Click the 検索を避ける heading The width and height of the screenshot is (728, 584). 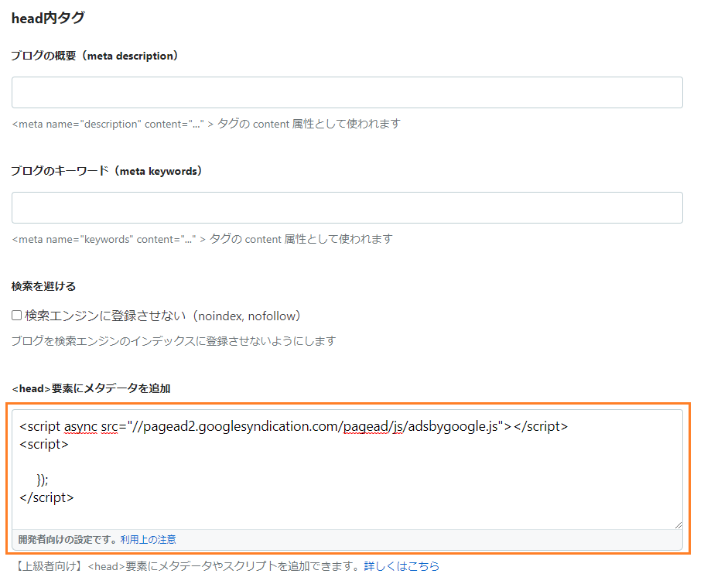click(x=43, y=286)
